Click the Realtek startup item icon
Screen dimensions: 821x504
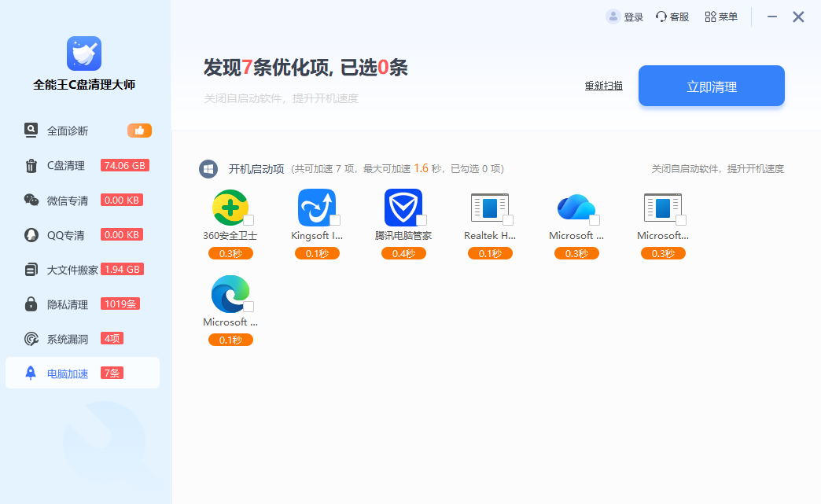tap(489, 208)
